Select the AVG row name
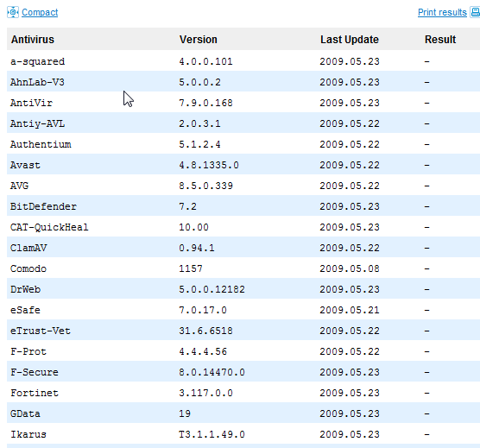Viewport: 480px width, 448px height. (19, 186)
